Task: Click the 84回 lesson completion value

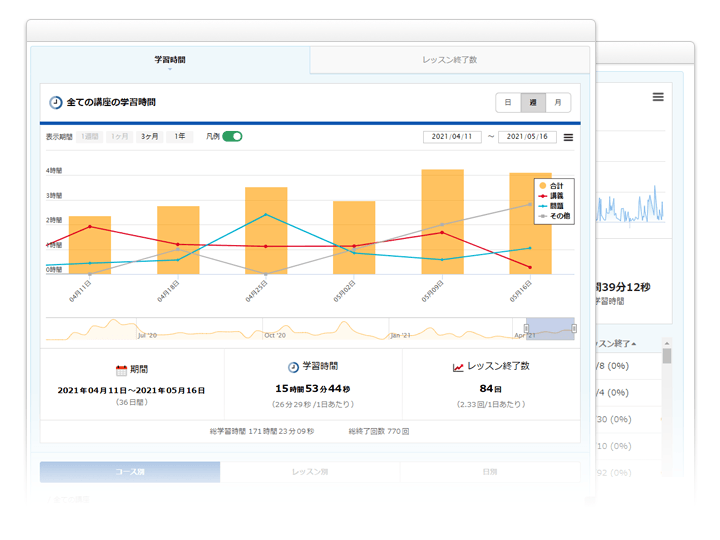Action: (490, 389)
